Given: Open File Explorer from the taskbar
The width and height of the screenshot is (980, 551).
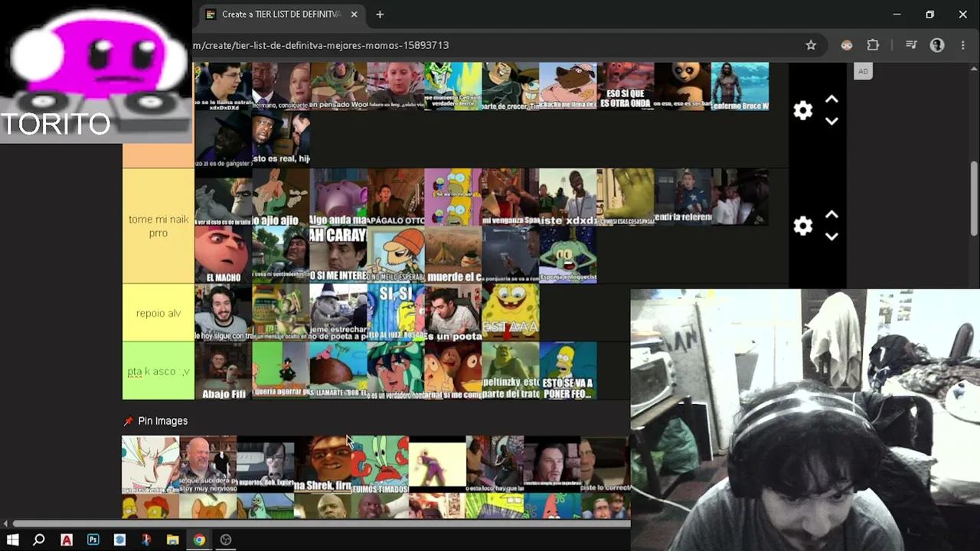Looking at the screenshot, I should coord(172,540).
